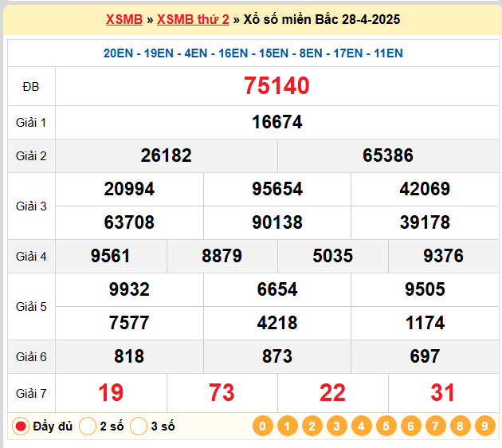Viewport: 502px width, 448px height.
Task: Select the 3 số radio button
Action: tap(139, 426)
